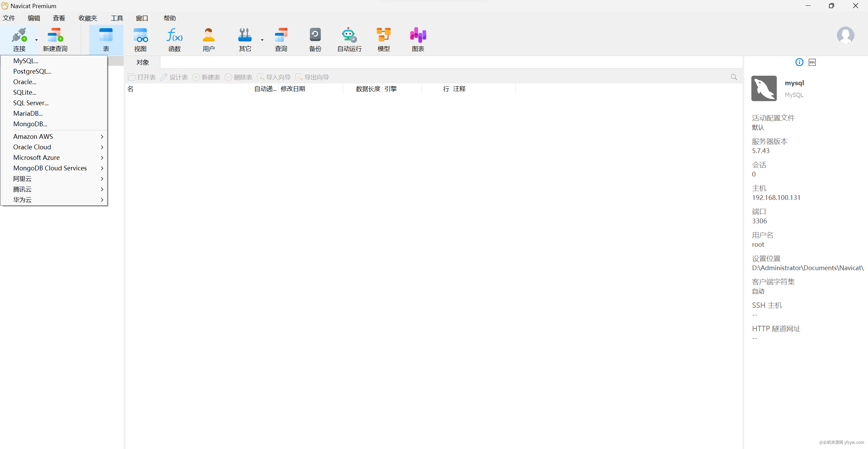Choose PostgreSQL... from connection menu
This screenshot has width=868, height=449.
[x=54, y=71]
